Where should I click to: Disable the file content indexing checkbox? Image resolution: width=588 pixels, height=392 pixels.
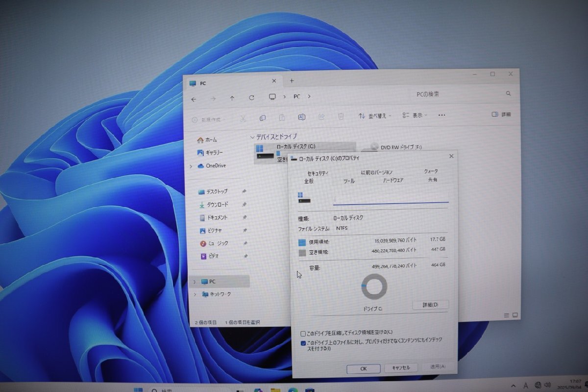pos(303,343)
